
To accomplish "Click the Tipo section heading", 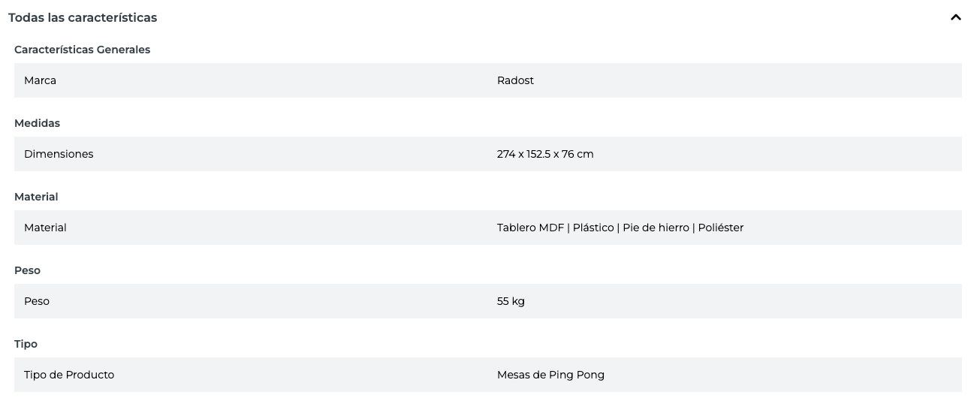I will tap(26, 344).
